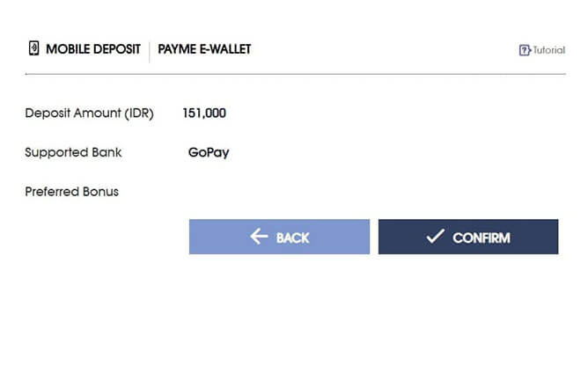Select the GoPay bank value
This screenshot has height=373, width=588.
[209, 152]
